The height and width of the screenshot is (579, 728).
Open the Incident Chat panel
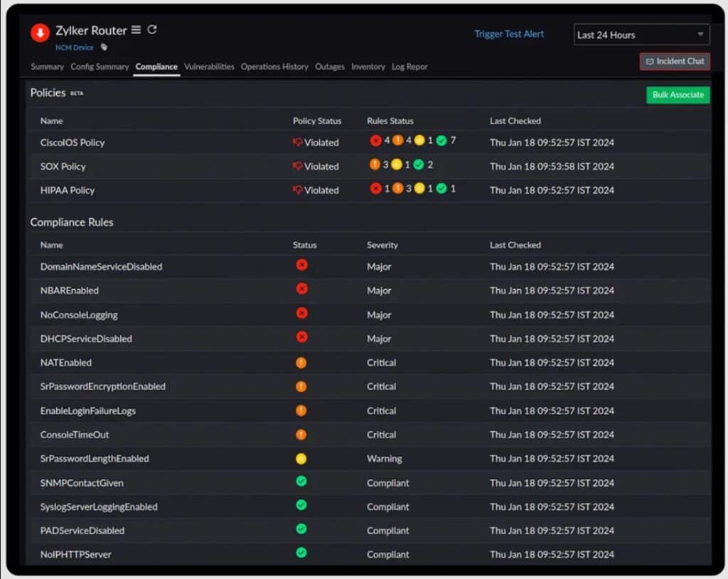pos(674,61)
